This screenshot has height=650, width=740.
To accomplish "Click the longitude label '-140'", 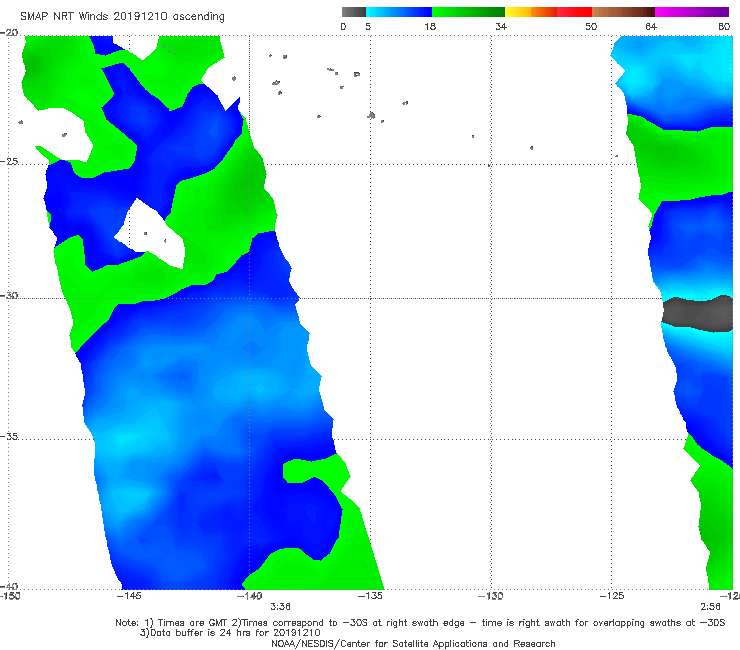I will coord(250,596).
